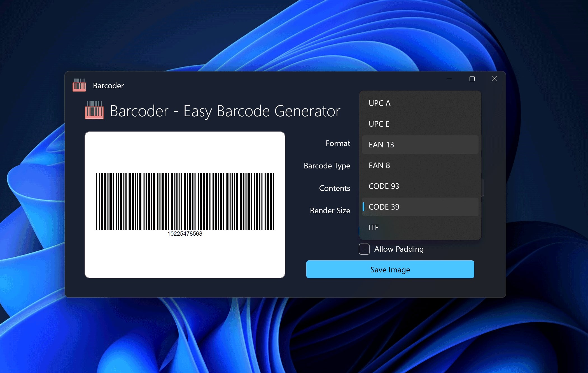This screenshot has height=373, width=588.
Task: Click the Barcode Type label
Action: pyautogui.click(x=327, y=166)
